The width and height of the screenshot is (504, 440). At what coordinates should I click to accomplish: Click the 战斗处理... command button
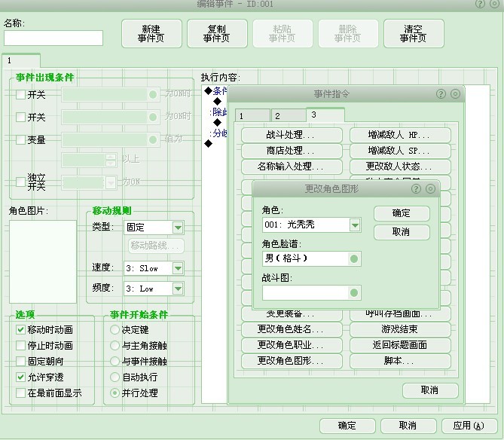(x=292, y=135)
